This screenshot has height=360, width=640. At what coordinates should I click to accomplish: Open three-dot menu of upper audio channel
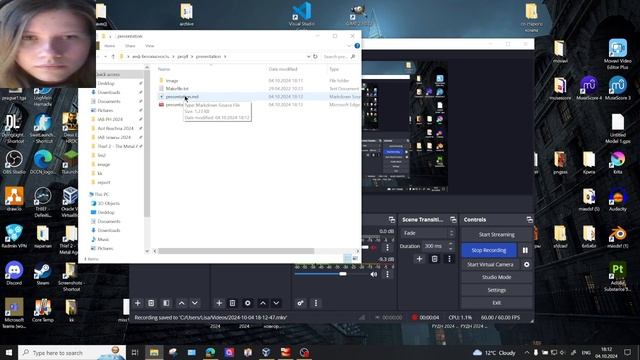[387, 247]
